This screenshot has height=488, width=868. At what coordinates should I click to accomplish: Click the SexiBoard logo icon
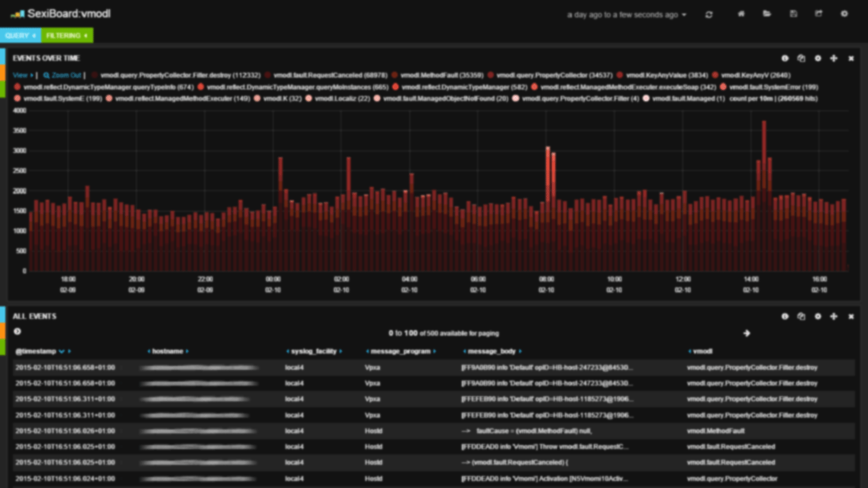(17, 14)
